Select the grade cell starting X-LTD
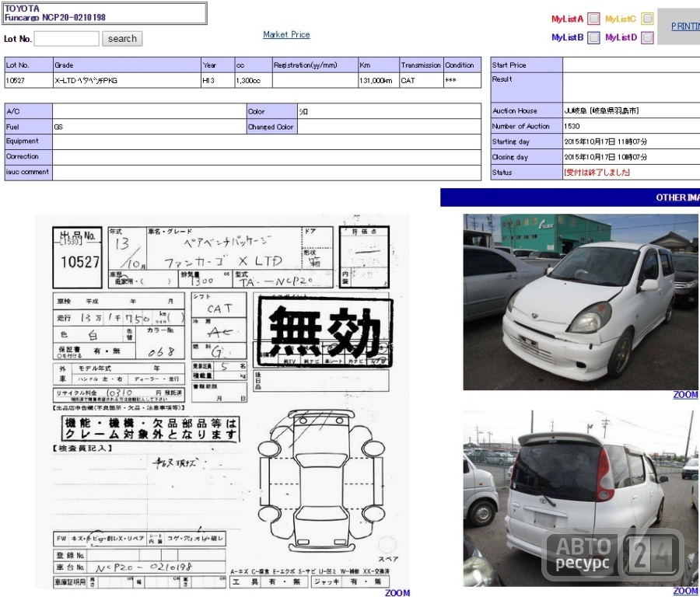Screen dimensions: 700x597 128,80
